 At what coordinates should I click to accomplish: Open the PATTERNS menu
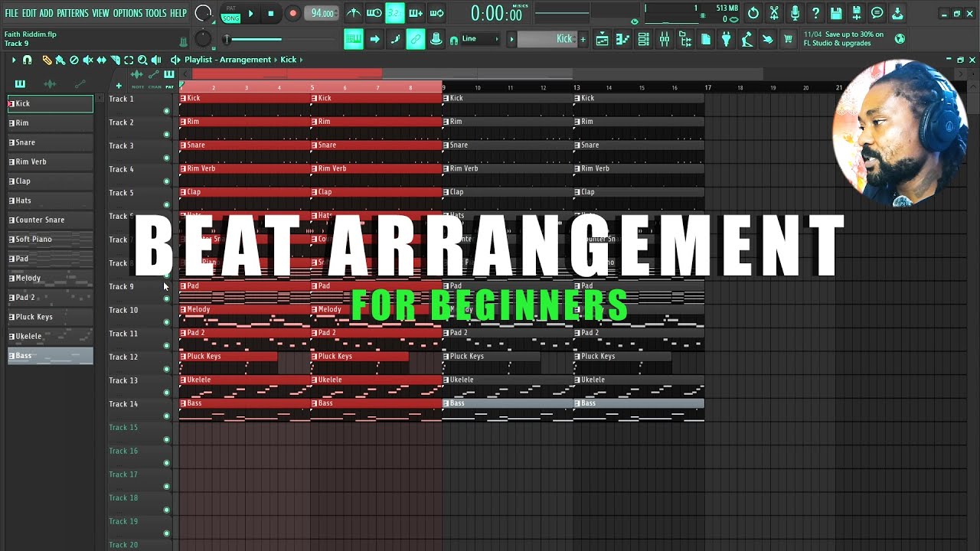[73, 13]
